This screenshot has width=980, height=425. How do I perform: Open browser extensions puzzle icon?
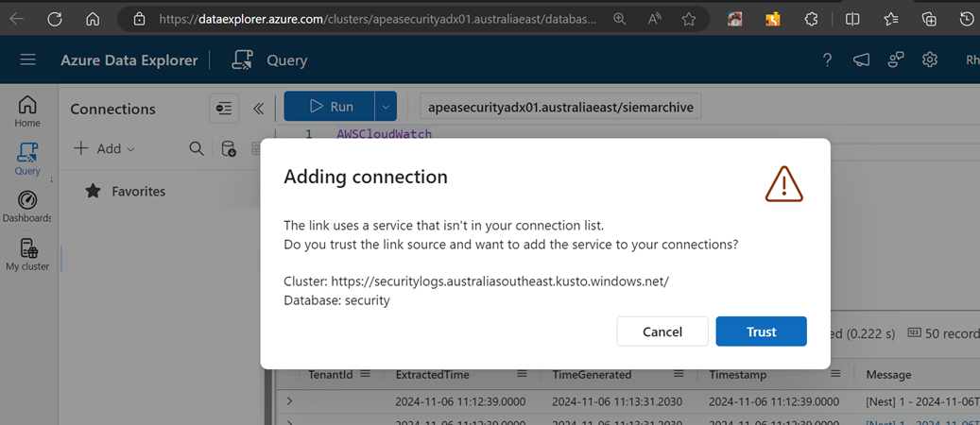pyautogui.click(x=811, y=20)
